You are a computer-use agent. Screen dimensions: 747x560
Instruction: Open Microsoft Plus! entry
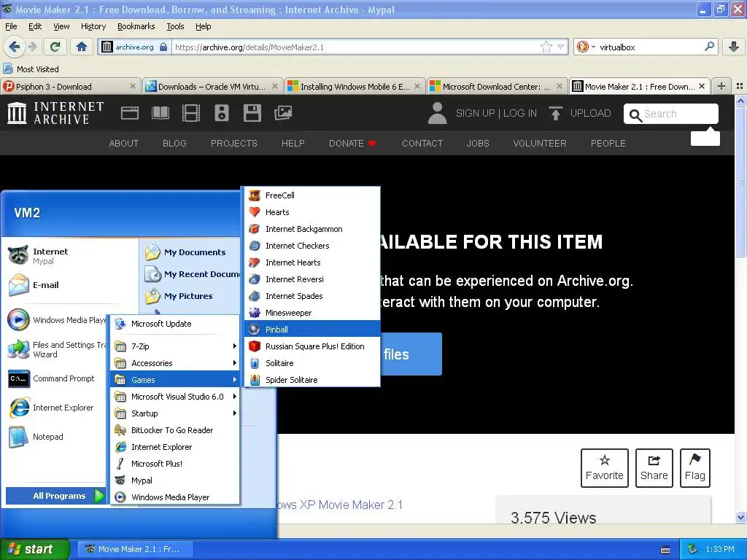[x=175, y=464]
